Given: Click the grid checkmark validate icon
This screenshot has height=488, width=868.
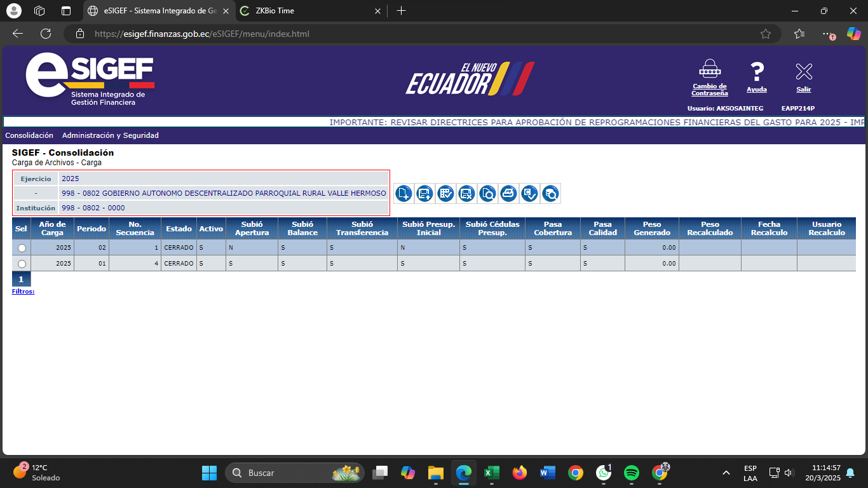Looking at the screenshot, I should click(446, 194).
